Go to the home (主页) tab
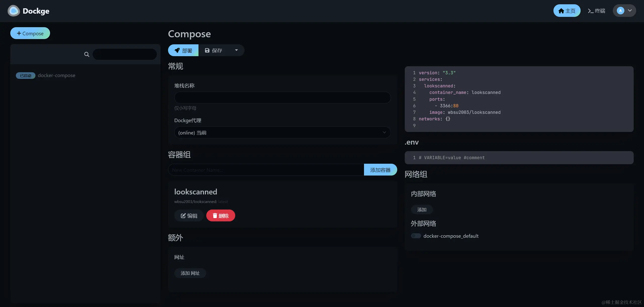Viewport: 644px width, 307px height. point(567,11)
